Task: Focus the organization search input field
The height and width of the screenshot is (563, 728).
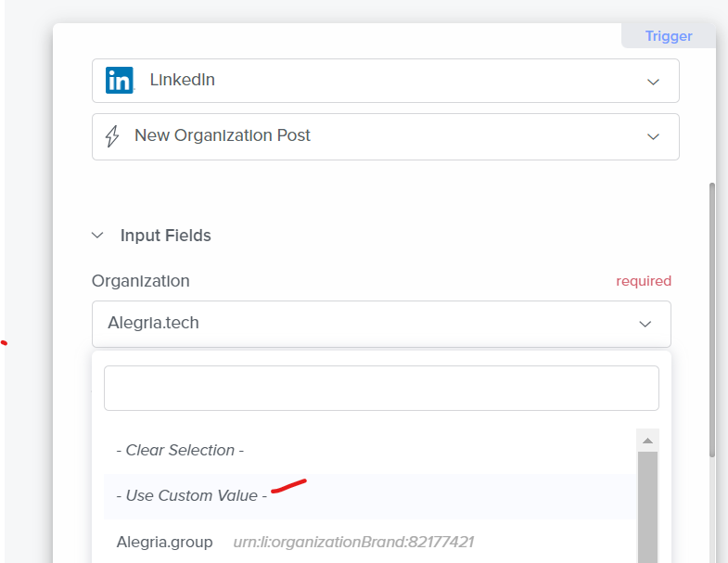Action: click(381, 388)
